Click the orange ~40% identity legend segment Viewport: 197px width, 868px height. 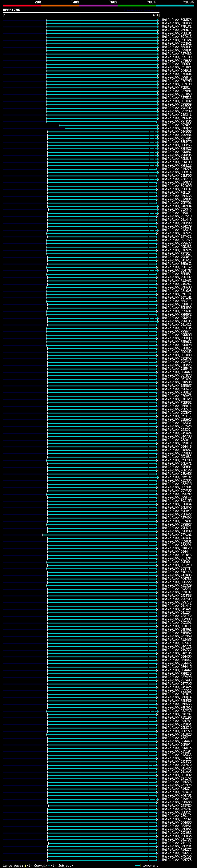coord(60,6)
